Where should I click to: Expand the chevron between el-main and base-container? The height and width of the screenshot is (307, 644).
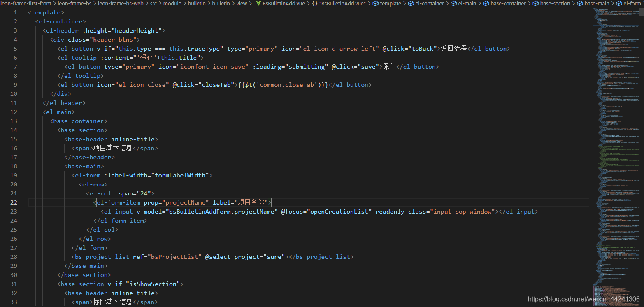(x=479, y=3)
